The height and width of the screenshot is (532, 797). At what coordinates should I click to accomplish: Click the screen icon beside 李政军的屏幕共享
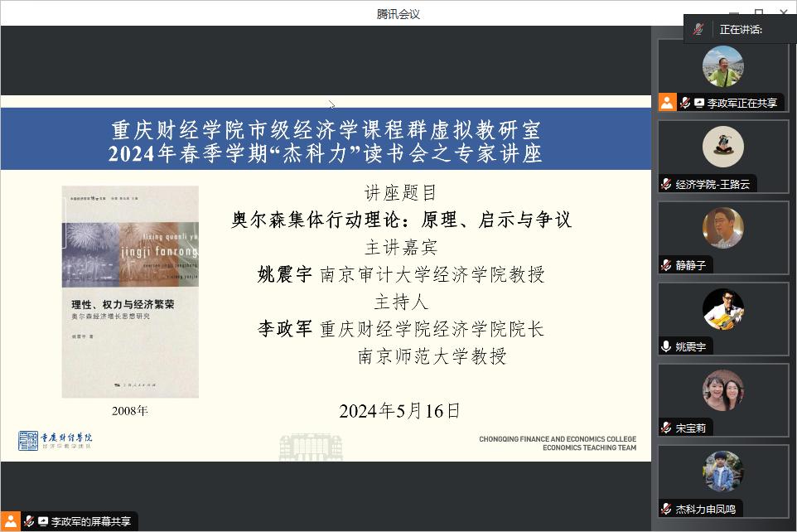[x=43, y=521]
